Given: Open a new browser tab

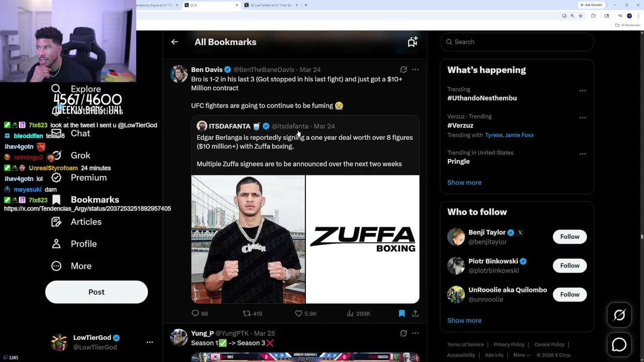Looking at the screenshot, I should (x=306, y=5).
